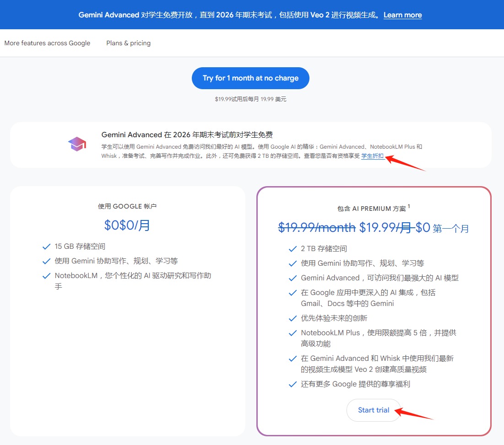
Task: Click footnote superscript 1 after AI PREMIUM 方案
Action: [x=409, y=206]
